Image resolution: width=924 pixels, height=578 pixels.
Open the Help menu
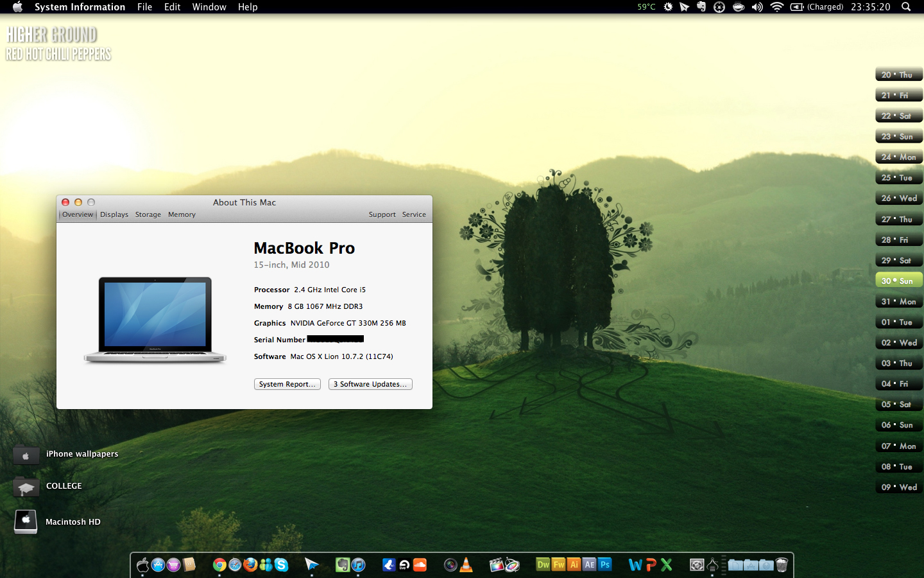click(248, 7)
